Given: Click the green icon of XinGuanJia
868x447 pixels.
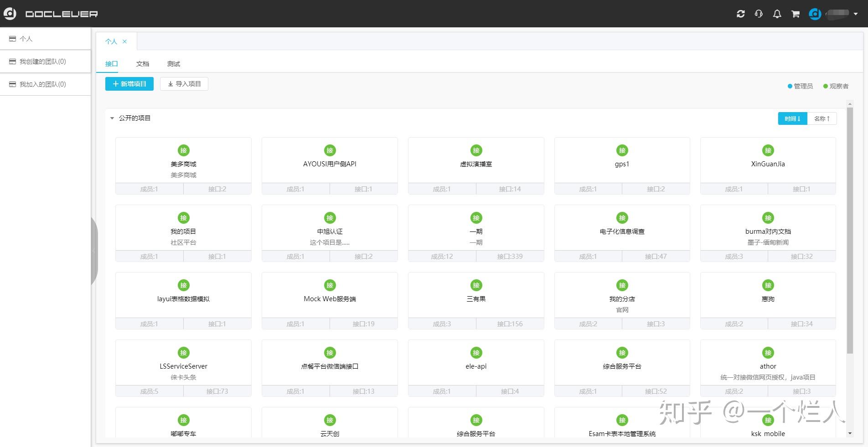Looking at the screenshot, I should click(768, 150).
